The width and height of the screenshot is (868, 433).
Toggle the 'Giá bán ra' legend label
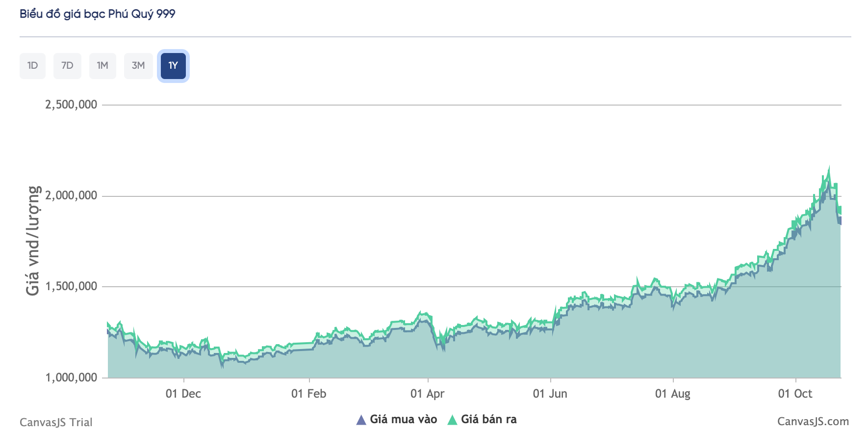coord(488,419)
